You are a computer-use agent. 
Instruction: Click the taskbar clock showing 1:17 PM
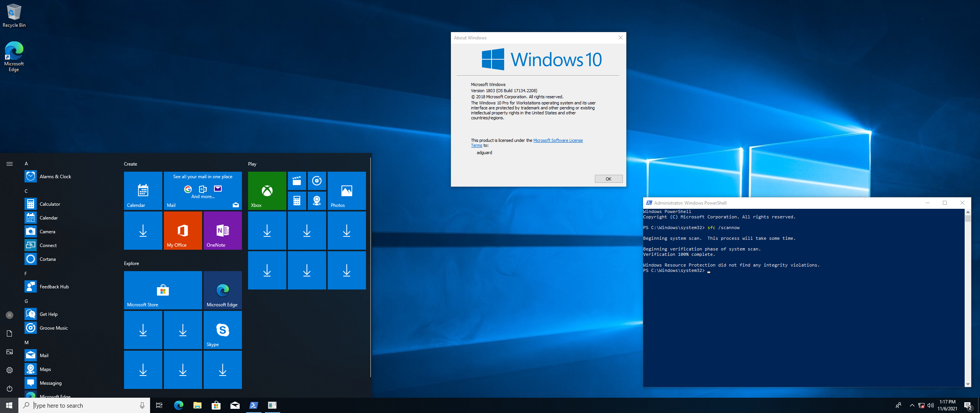(x=947, y=405)
